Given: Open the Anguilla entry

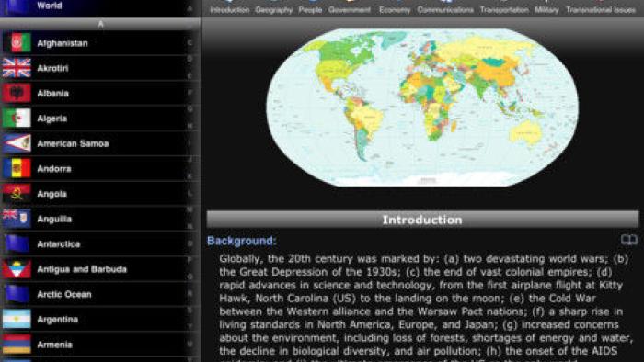Looking at the screenshot, I should tap(100, 219).
